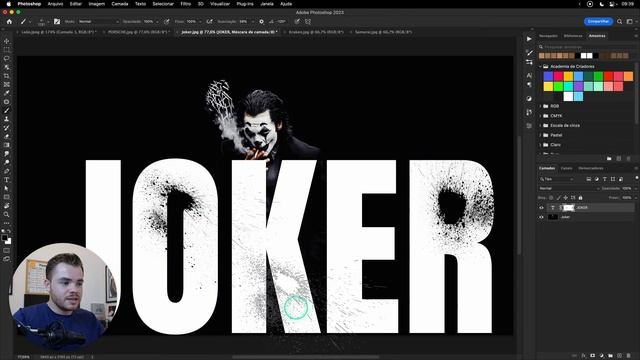The image size is (640, 360).
Task: Select the Clone Stamp tool
Action: click(x=7, y=119)
